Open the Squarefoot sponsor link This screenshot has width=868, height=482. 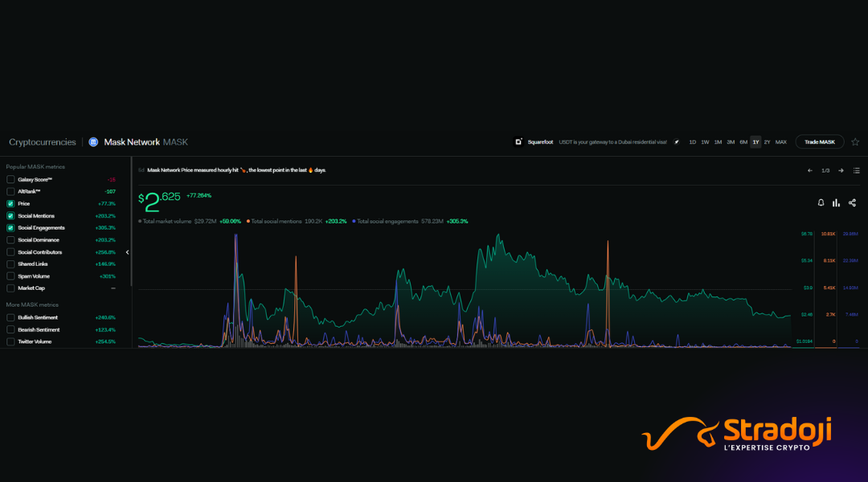pyautogui.click(x=540, y=142)
